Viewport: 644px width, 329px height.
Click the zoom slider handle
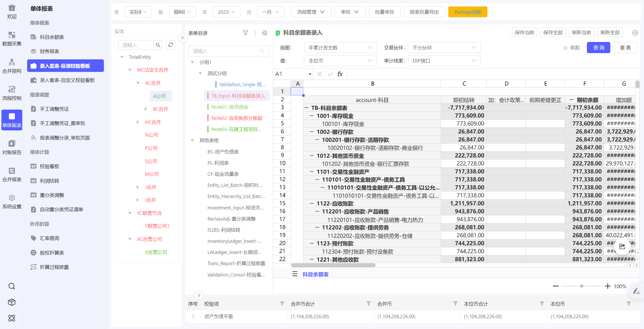click(x=581, y=286)
